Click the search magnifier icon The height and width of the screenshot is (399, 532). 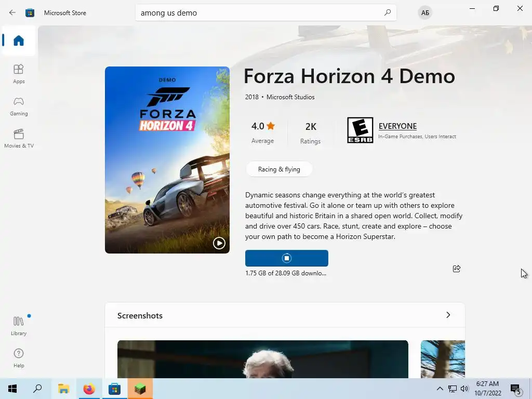388,12
